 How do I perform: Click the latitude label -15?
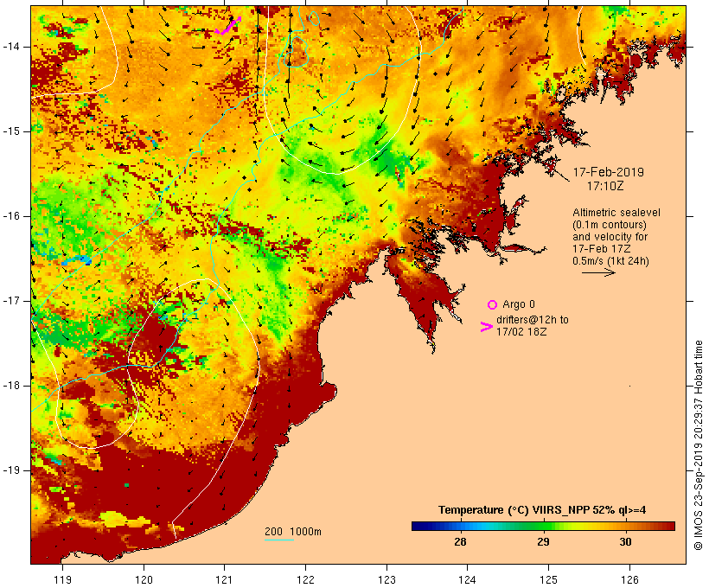click(x=10, y=131)
